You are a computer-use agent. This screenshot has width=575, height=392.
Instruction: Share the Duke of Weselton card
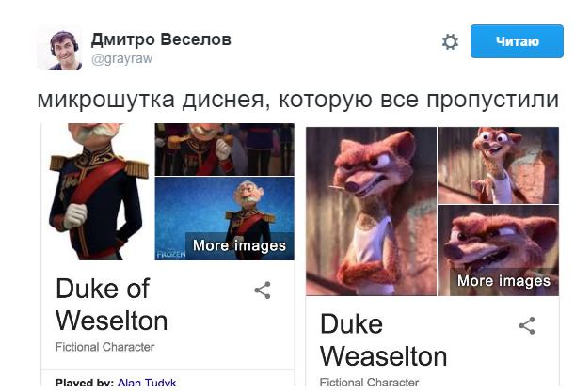click(x=263, y=290)
